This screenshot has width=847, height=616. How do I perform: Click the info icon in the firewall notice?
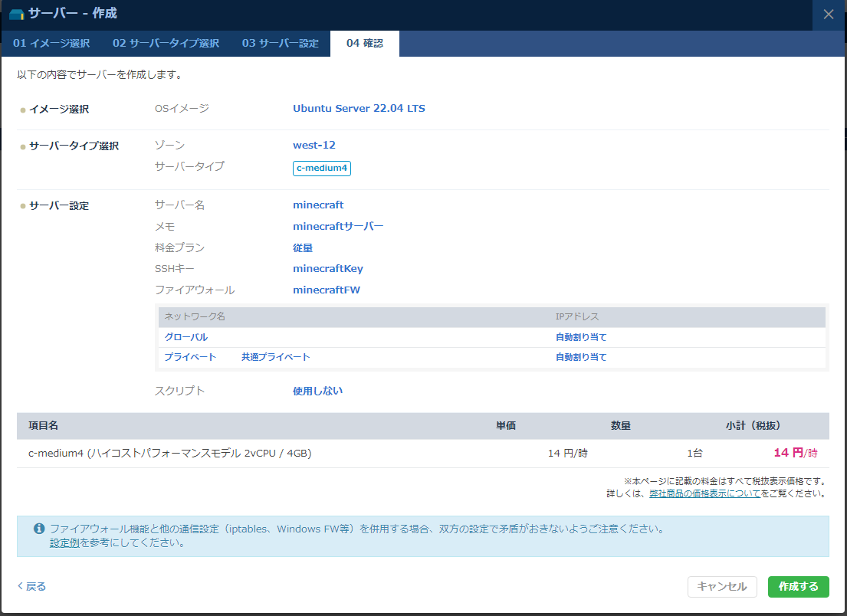[x=38, y=529]
